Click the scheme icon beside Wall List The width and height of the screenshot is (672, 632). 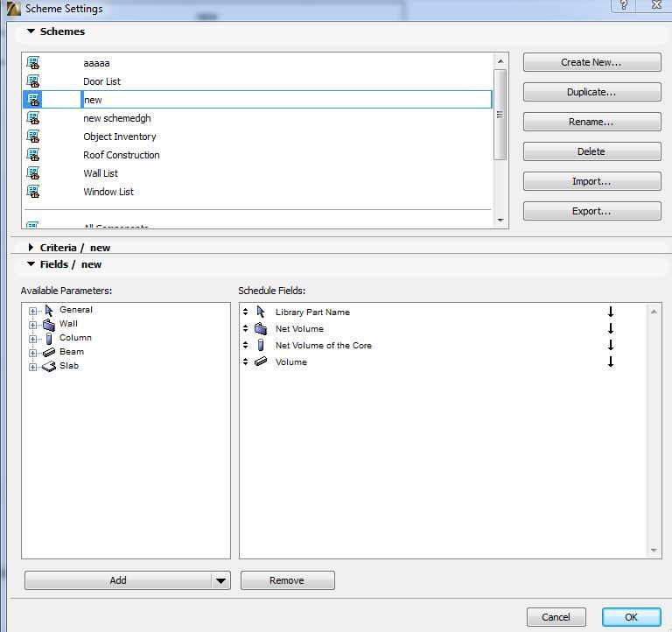33,173
